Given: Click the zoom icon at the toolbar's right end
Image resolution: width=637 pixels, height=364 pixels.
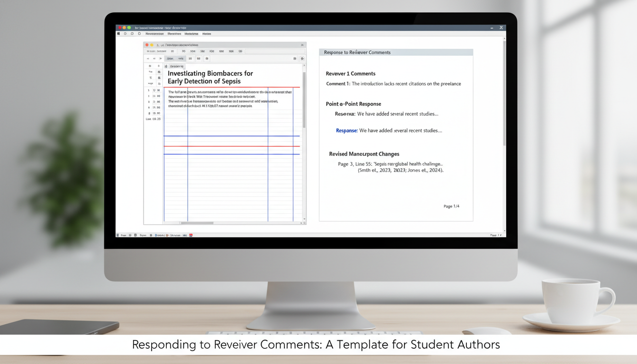Looking at the screenshot, I should (302, 58).
